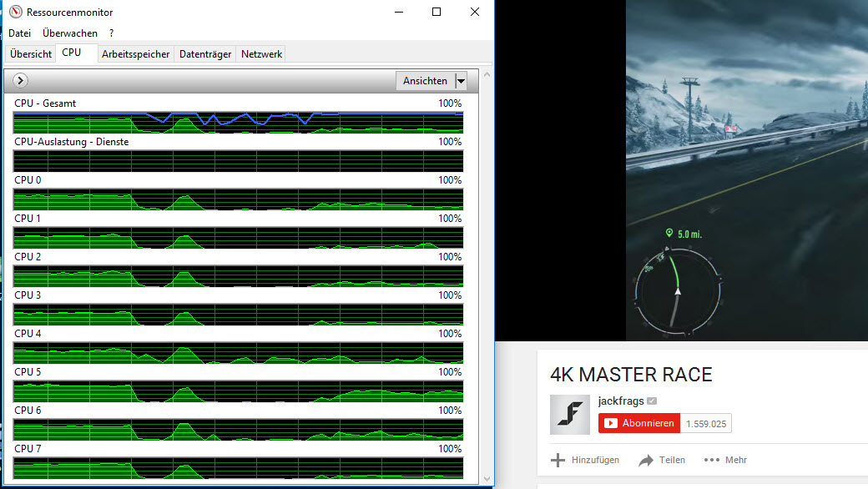Close the Ressourcenmonitor window

tap(474, 12)
